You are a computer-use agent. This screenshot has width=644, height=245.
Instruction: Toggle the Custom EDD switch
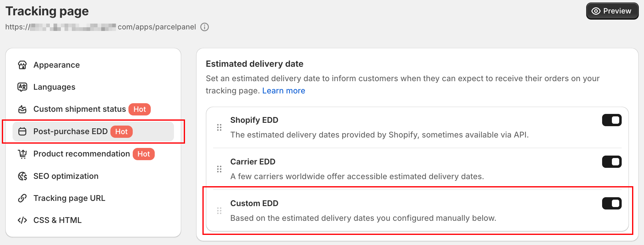pos(612,203)
